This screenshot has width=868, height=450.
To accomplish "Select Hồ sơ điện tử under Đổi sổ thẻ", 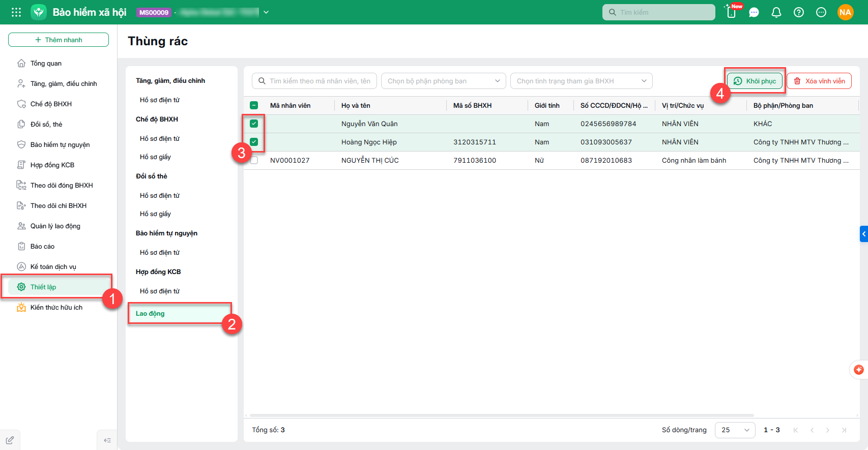I will [x=160, y=195].
